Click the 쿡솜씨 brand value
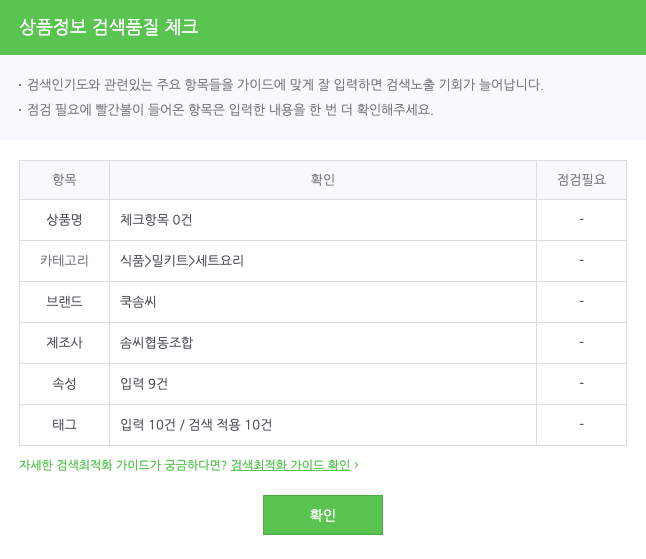Image resolution: width=646 pixels, height=559 pixels. [x=138, y=301]
